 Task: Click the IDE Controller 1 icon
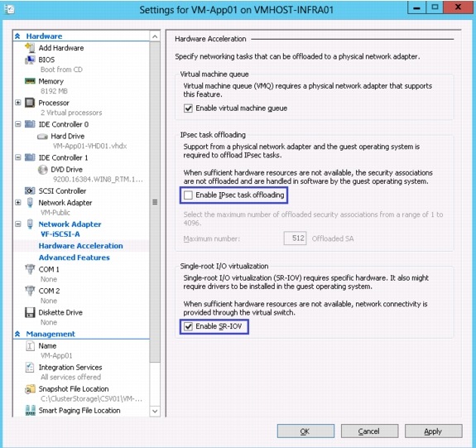tap(30, 157)
